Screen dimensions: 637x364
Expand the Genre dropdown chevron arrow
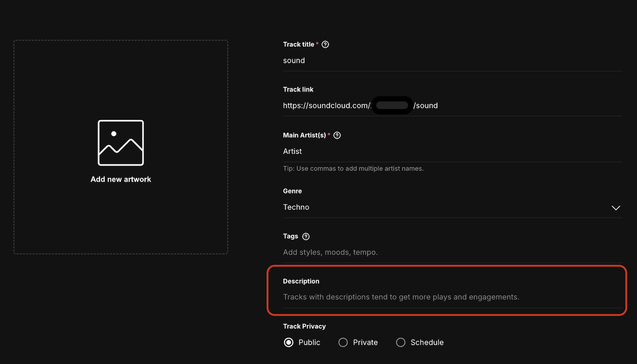[616, 208]
